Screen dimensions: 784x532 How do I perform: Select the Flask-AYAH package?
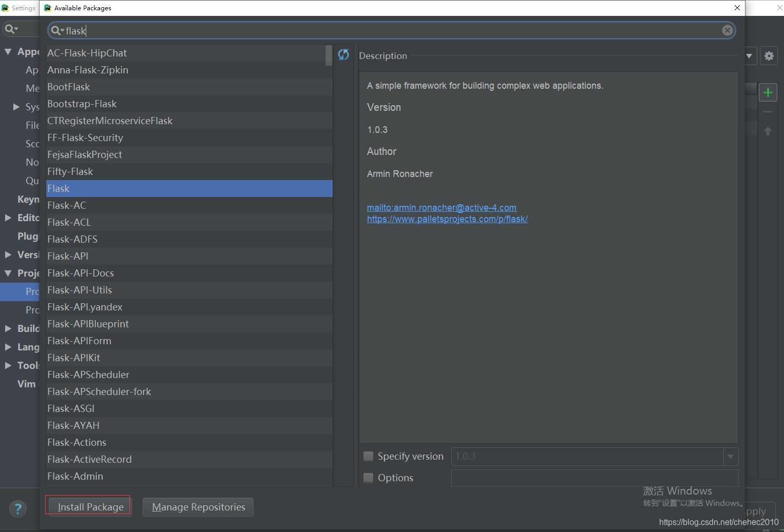[189, 425]
